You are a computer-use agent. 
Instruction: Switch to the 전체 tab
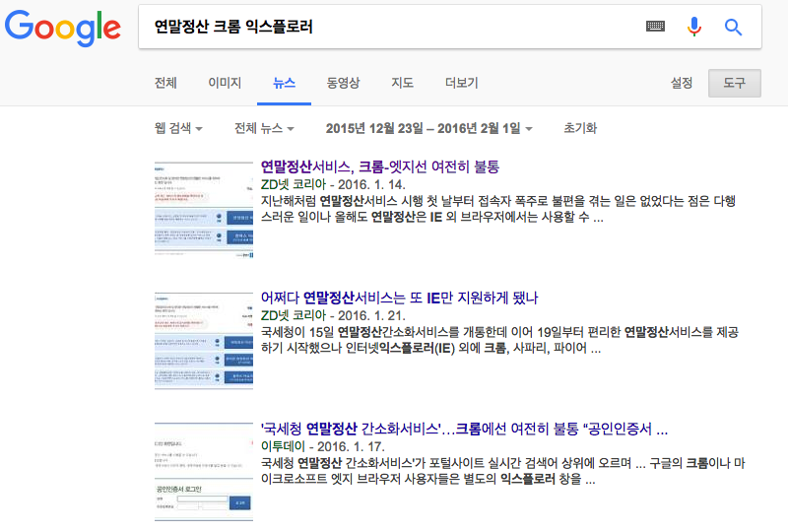(x=165, y=83)
